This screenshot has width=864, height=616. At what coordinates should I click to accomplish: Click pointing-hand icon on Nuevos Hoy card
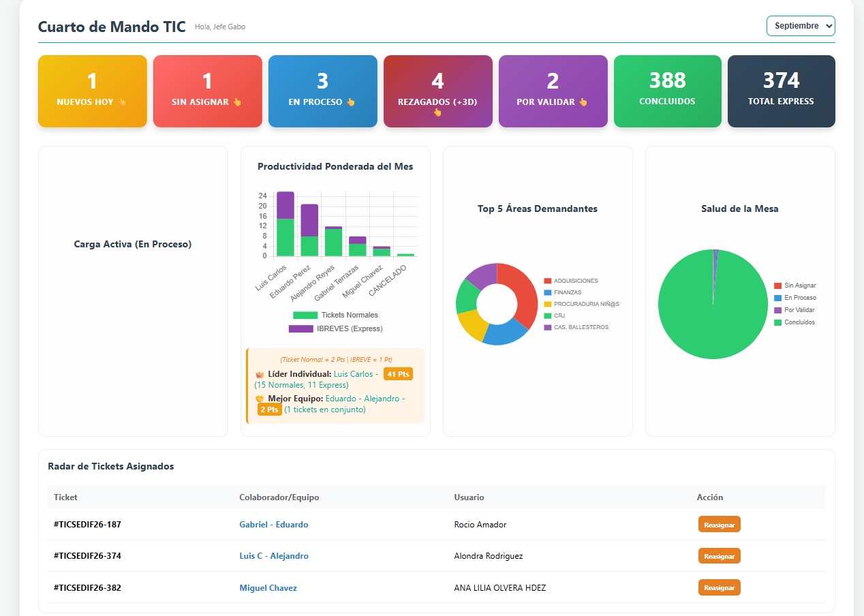pyautogui.click(x=122, y=102)
